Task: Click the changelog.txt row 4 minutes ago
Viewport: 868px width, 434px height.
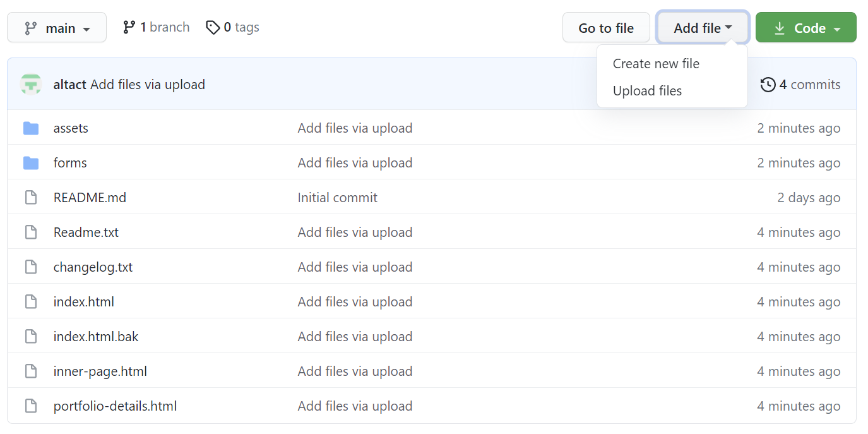Action: (799, 267)
